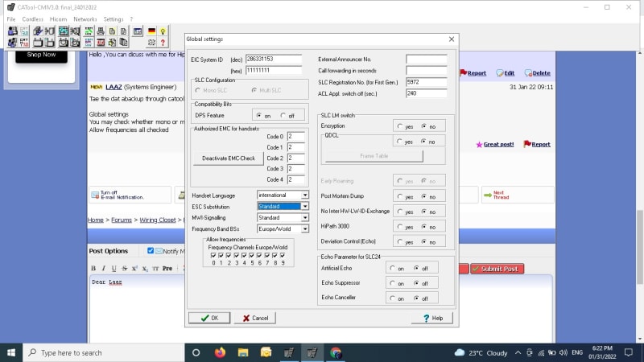Click the Forums breadcrumb link
The height and width of the screenshot is (362, 644).
point(122,220)
